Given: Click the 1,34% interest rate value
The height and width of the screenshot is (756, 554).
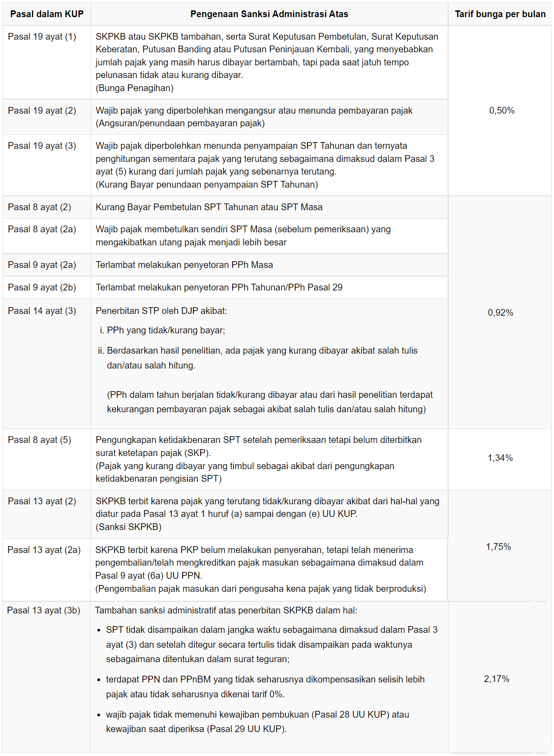Looking at the screenshot, I should point(500,458).
